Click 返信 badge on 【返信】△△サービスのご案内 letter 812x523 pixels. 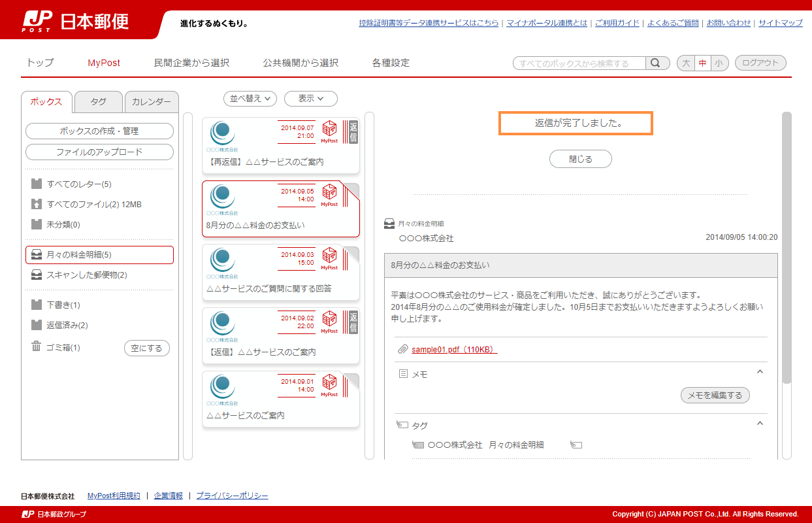(353, 322)
